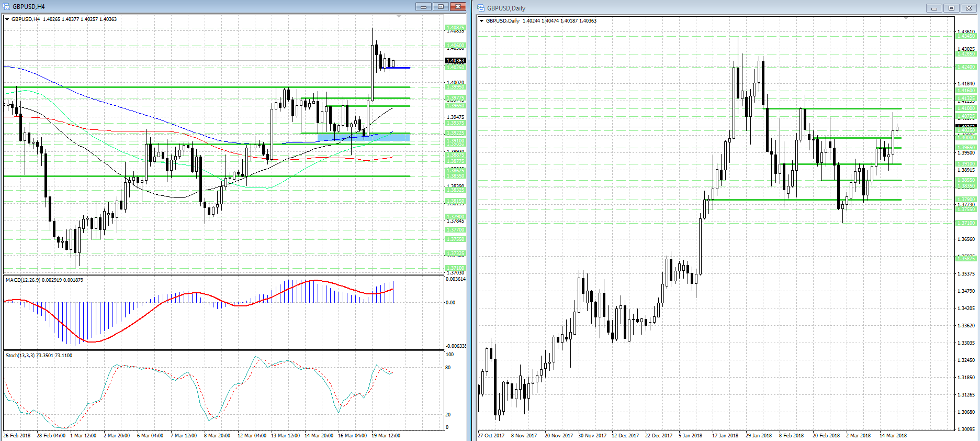The height and width of the screenshot is (441, 980).
Task: Close the GBPUSD,Daily chart window
Action: click(x=968, y=8)
